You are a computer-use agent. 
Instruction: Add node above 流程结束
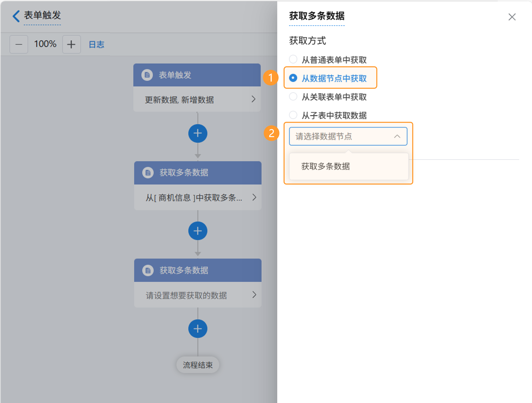tap(197, 328)
